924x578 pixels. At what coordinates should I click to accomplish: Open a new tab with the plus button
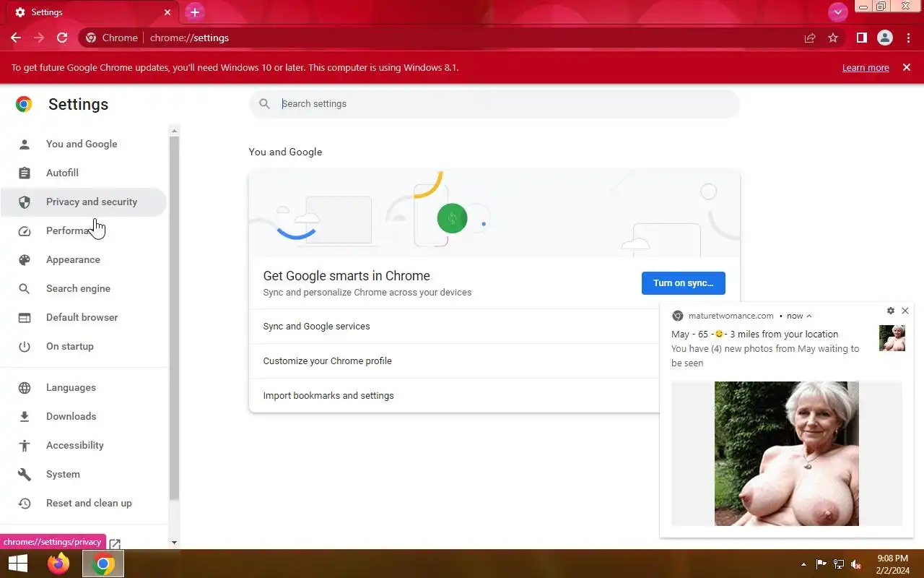pyautogui.click(x=194, y=12)
